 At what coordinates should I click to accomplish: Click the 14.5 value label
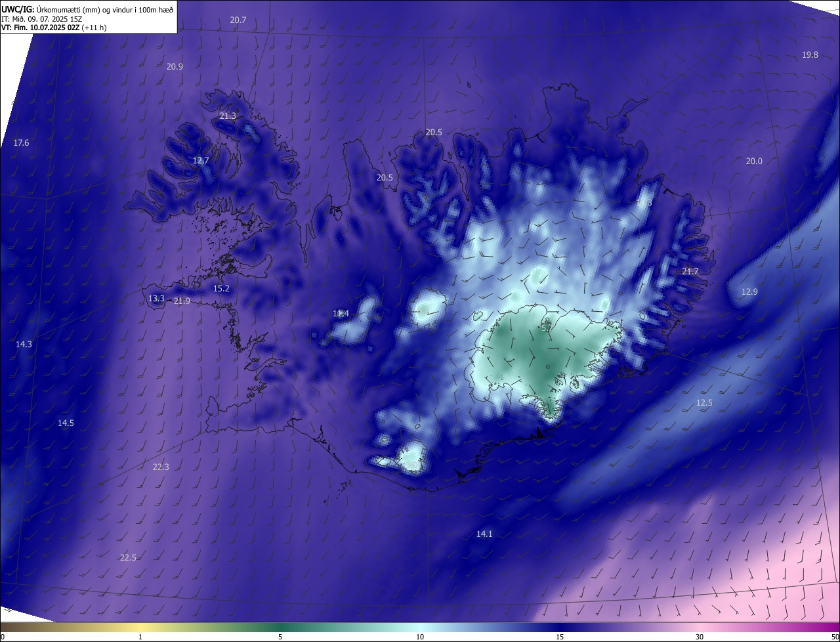click(x=66, y=423)
